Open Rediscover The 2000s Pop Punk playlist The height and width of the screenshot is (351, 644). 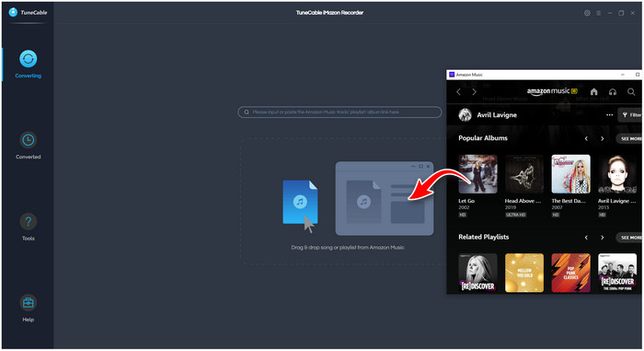pyautogui.click(x=617, y=273)
